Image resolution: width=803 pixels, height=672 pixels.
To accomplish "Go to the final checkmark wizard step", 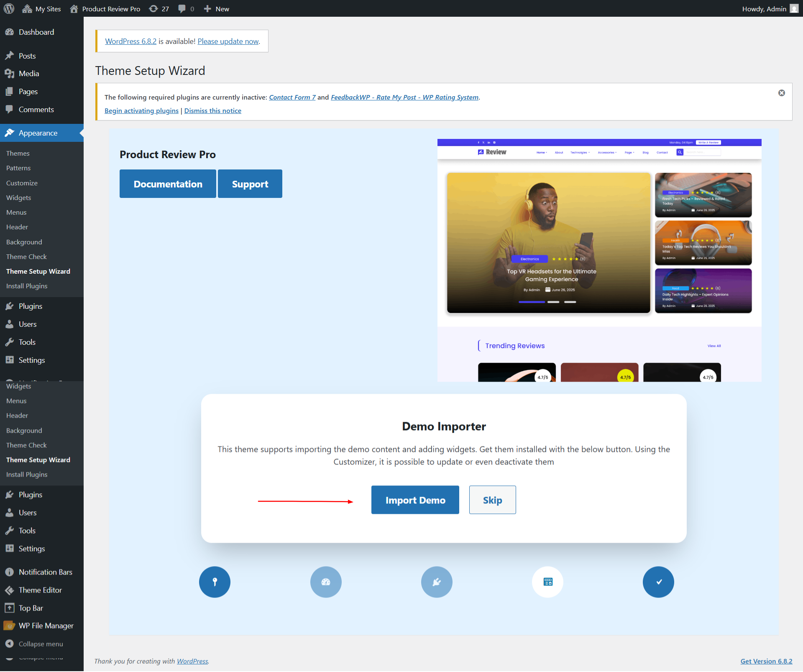I will coord(659,582).
